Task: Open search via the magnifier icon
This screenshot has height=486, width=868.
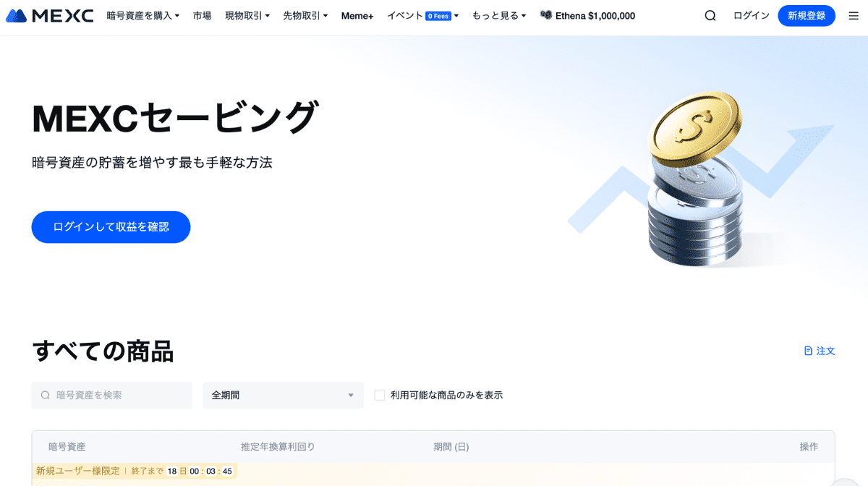Action: pos(710,15)
